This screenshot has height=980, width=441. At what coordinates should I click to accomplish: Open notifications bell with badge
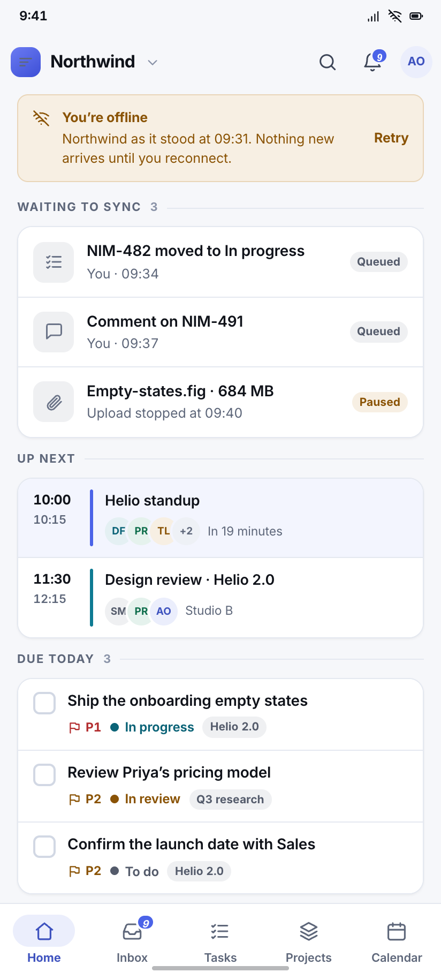tap(373, 62)
